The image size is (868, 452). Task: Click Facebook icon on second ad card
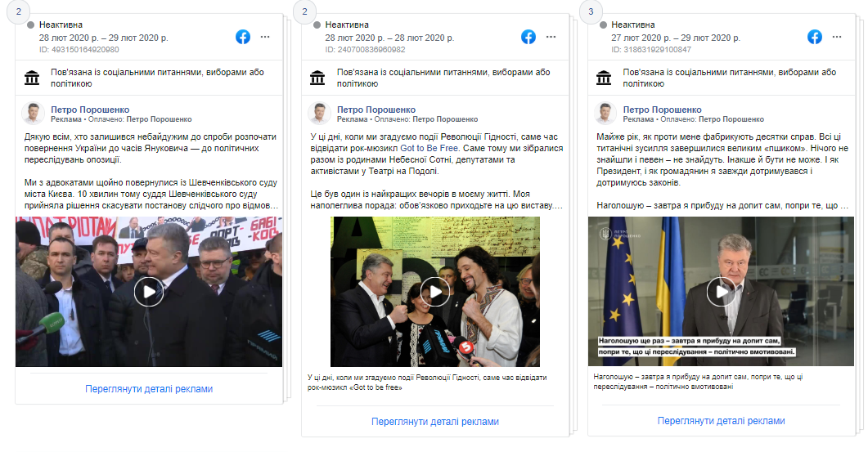528,37
